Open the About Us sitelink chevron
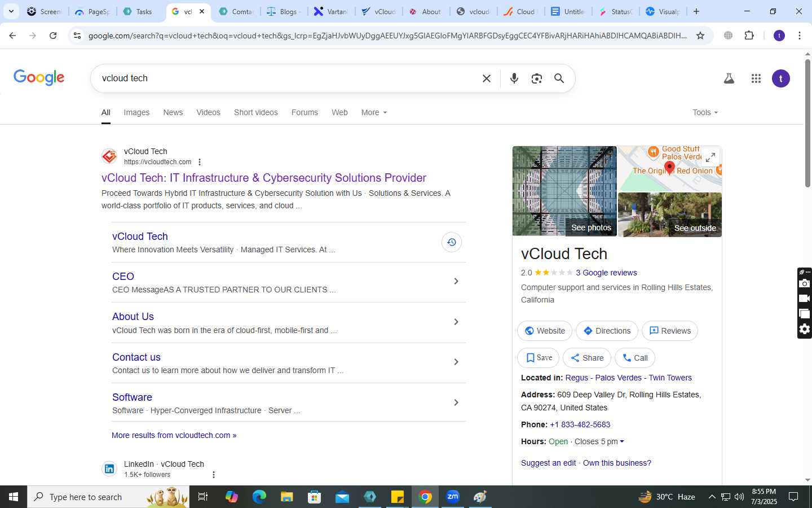Screen dimensions: 812x508 (456, 322)
